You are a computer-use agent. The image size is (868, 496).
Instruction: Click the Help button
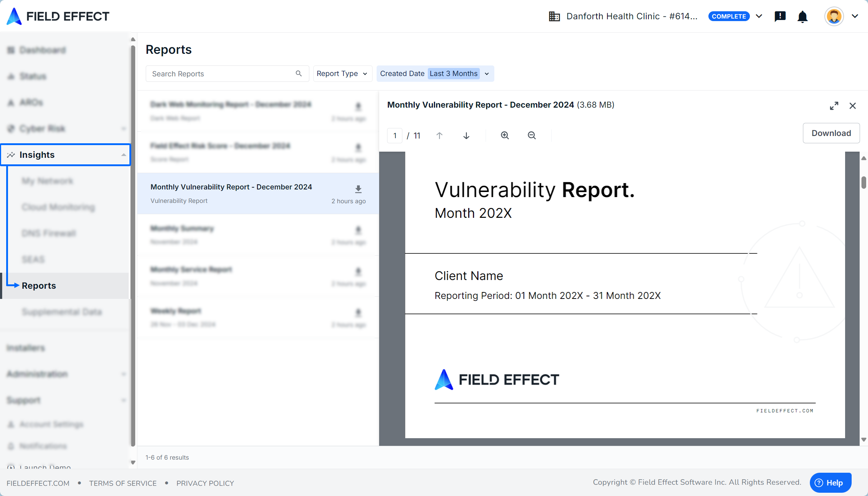point(830,483)
